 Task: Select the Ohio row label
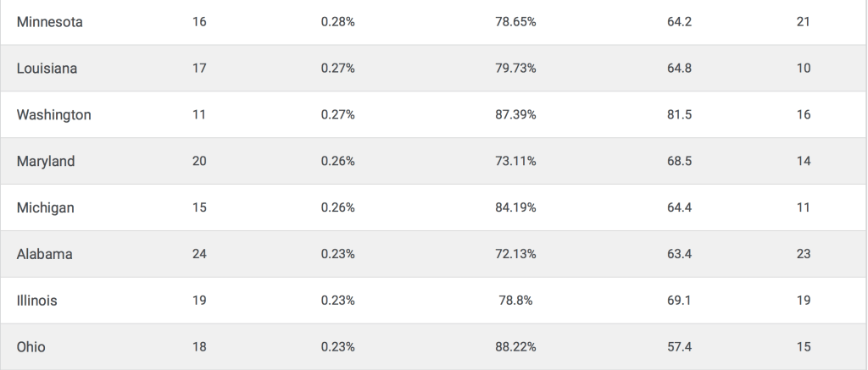tap(31, 346)
